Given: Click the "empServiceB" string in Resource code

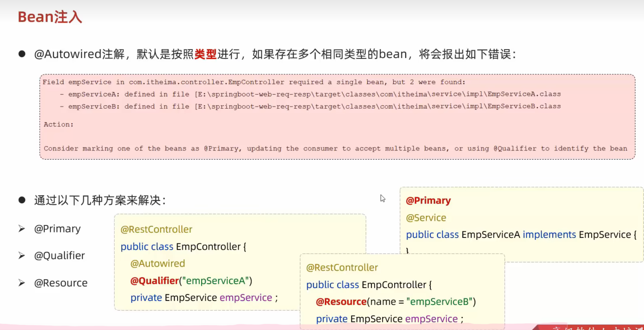Looking at the screenshot, I should tap(439, 302).
